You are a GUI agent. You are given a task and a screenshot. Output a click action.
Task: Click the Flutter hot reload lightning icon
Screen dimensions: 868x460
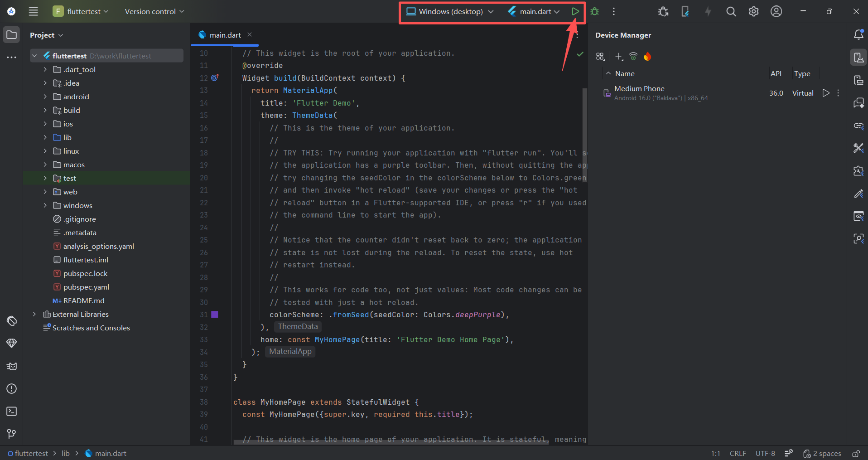click(708, 11)
